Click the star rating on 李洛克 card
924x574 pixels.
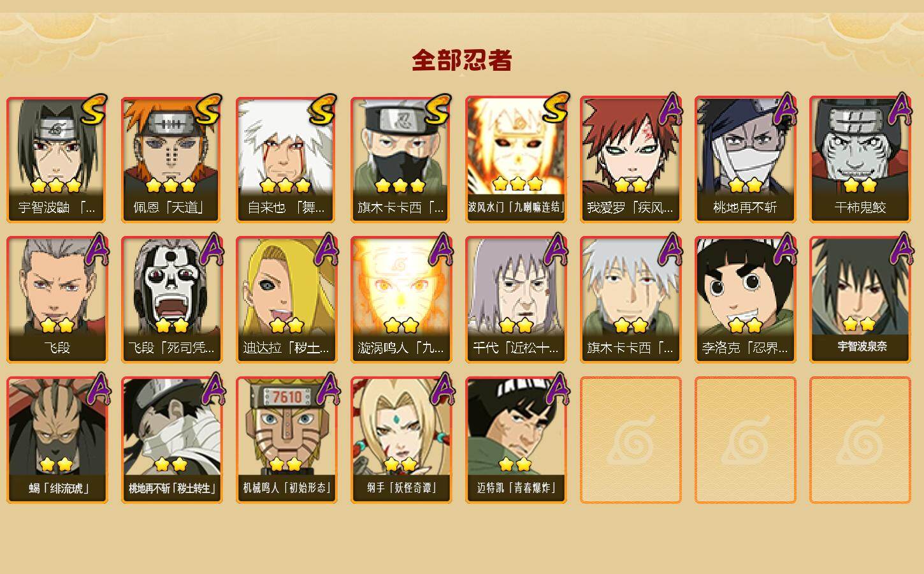[x=745, y=325]
